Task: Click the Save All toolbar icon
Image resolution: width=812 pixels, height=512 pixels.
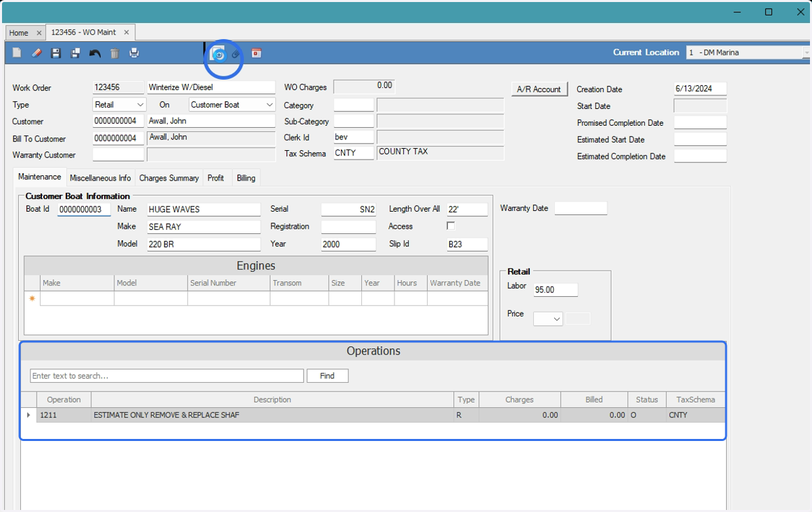Action: [76, 53]
